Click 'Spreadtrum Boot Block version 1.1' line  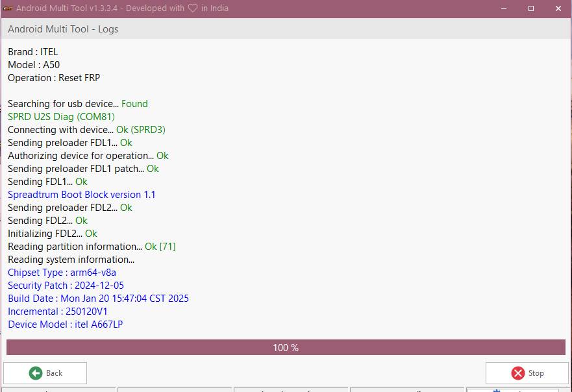81,195
